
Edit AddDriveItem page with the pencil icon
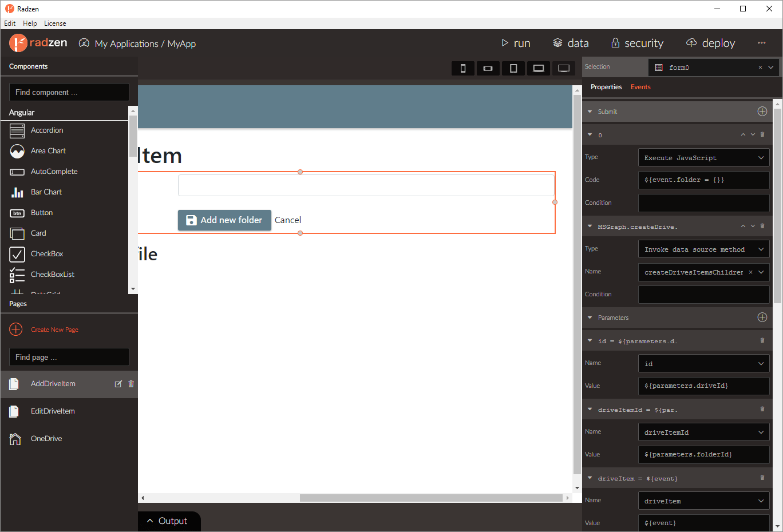(x=118, y=384)
